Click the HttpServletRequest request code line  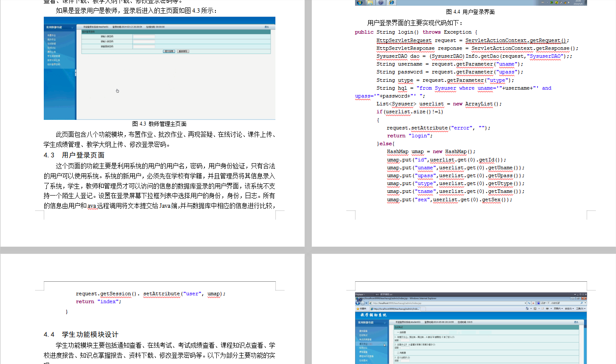tap(473, 40)
